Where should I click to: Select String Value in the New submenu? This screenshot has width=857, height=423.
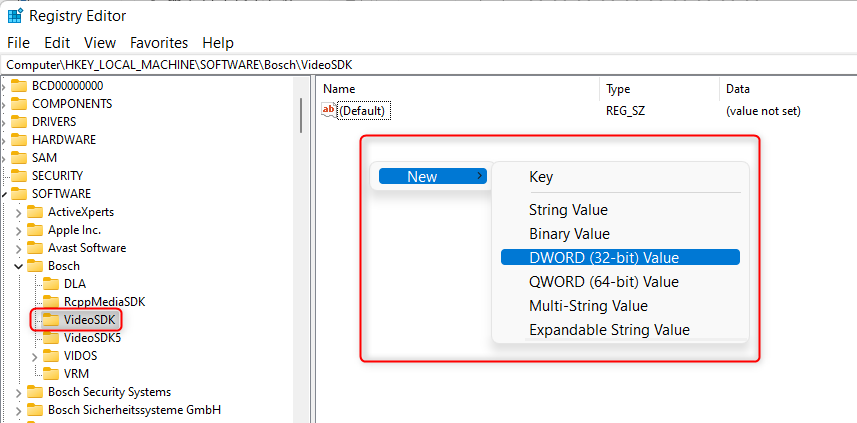click(568, 210)
